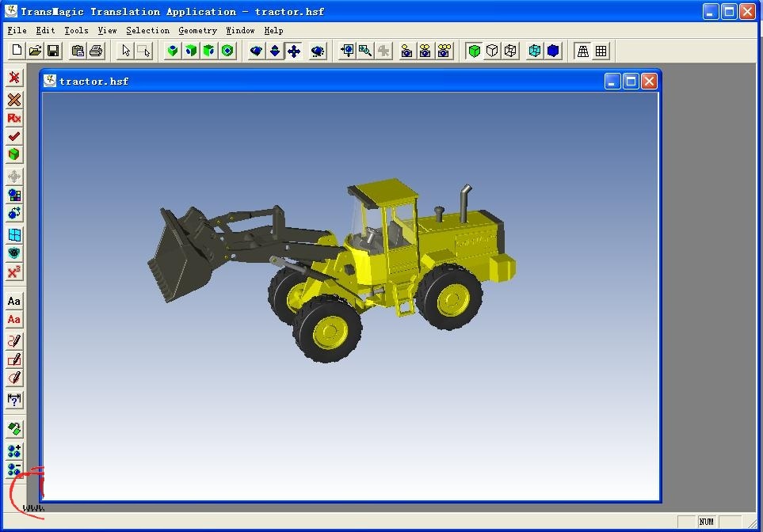This screenshot has width=763, height=532.
Task: Open the File menu
Action: [17, 30]
